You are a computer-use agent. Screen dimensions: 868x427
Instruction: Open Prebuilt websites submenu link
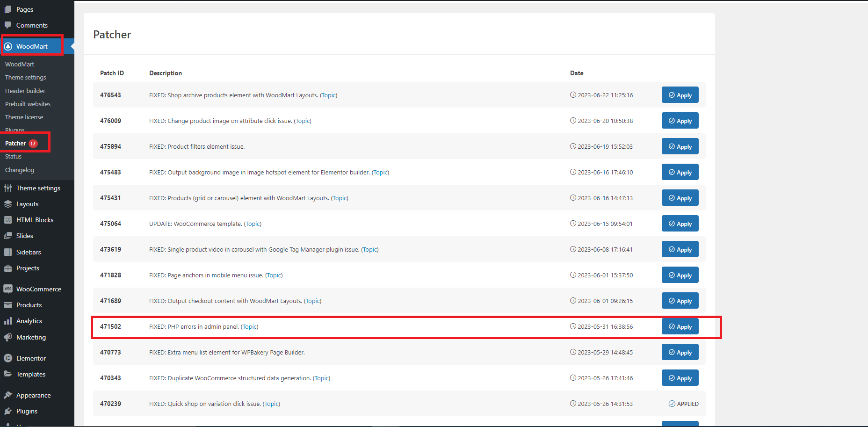28,104
